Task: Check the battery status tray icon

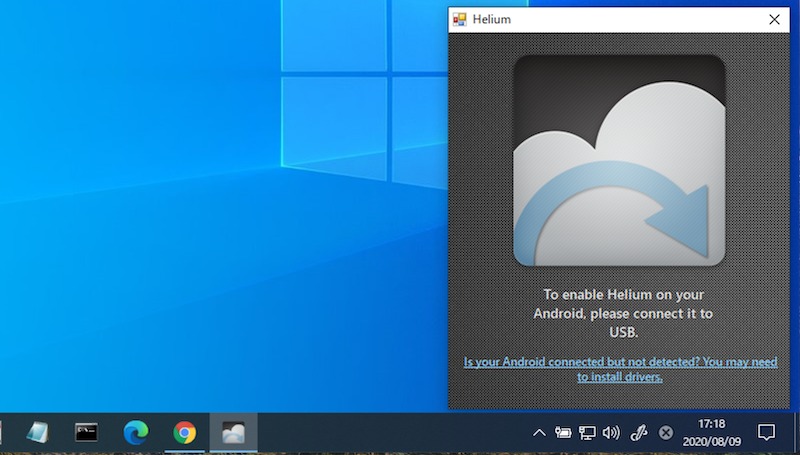Action: (563, 433)
